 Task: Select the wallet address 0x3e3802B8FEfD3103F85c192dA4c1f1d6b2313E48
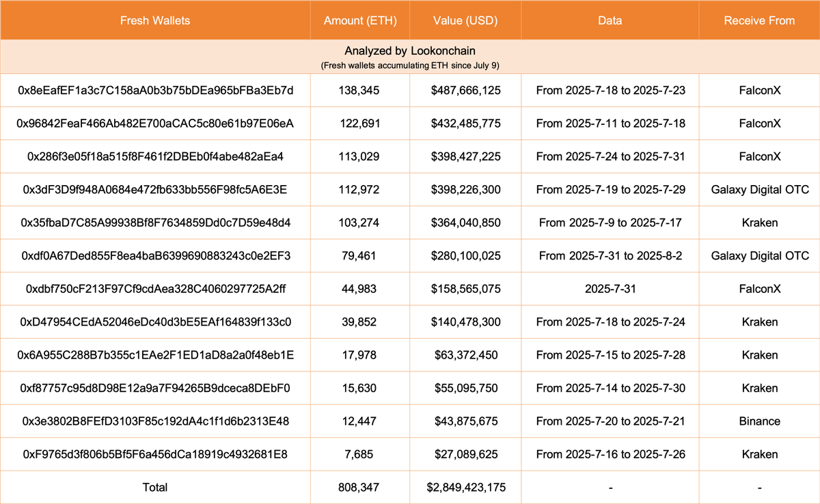click(155, 421)
